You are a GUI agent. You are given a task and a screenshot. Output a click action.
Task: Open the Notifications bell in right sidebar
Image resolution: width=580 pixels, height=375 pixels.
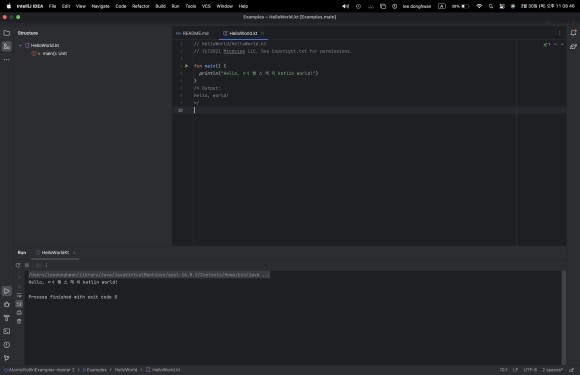coord(573,33)
